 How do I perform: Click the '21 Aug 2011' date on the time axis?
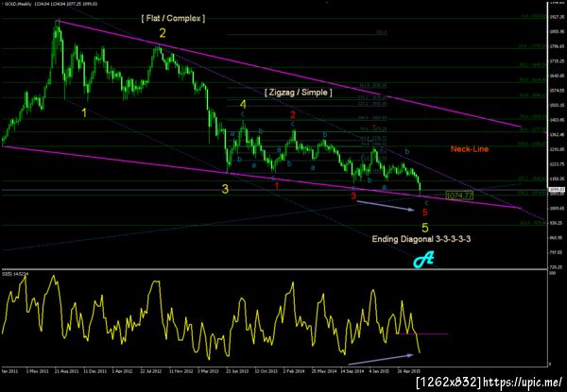[66, 371]
